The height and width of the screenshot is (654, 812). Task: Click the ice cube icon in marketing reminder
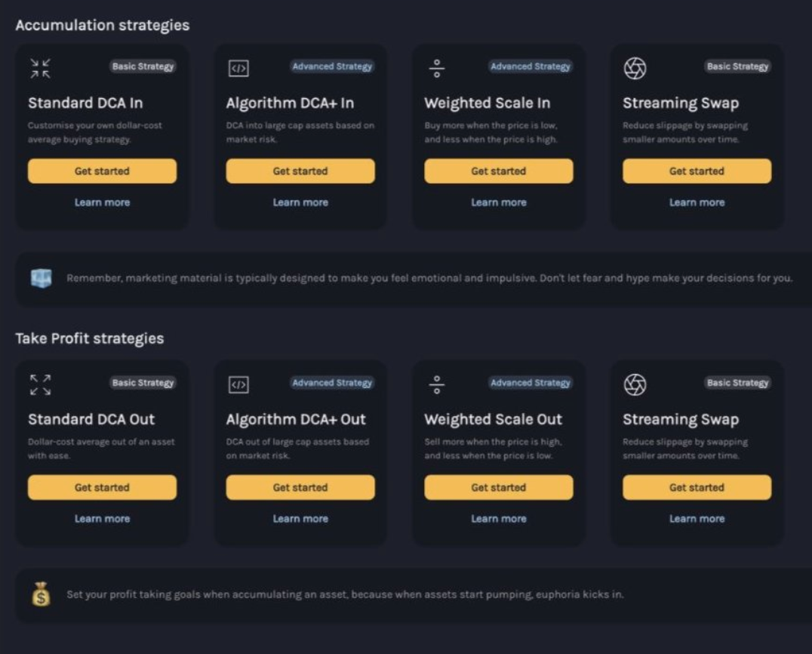(x=42, y=279)
